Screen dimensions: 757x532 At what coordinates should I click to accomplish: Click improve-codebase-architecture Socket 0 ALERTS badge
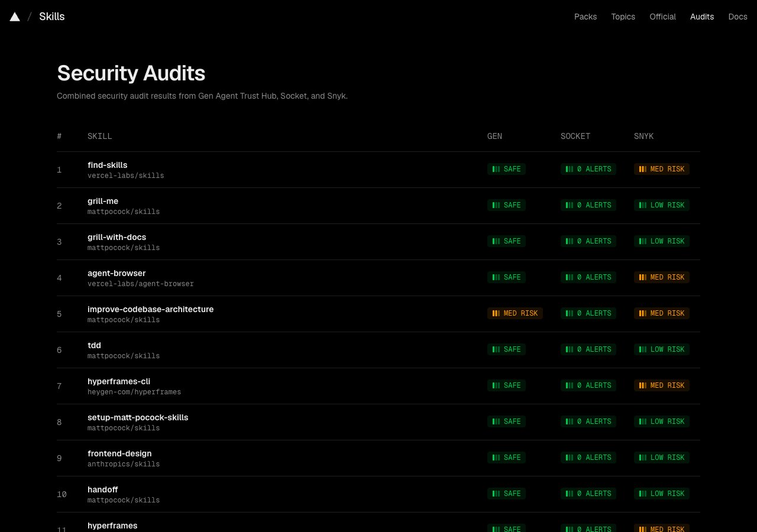click(588, 313)
